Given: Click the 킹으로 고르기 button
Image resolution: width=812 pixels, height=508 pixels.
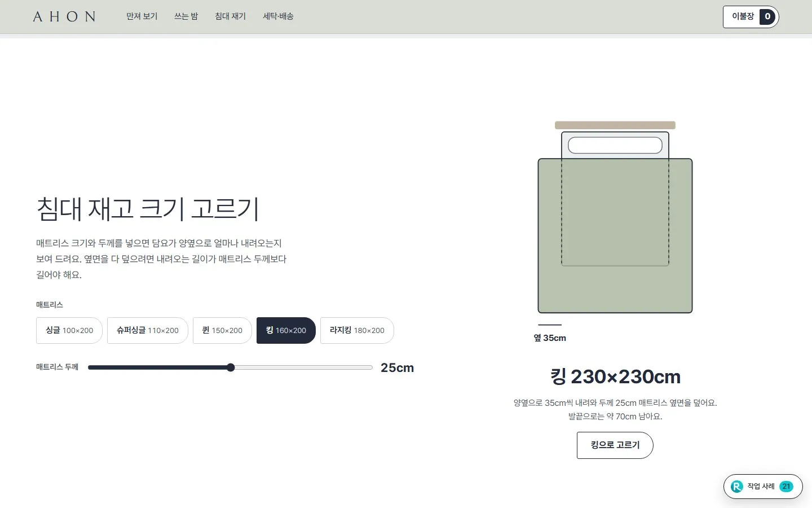Looking at the screenshot, I should (x=615, y=445).
